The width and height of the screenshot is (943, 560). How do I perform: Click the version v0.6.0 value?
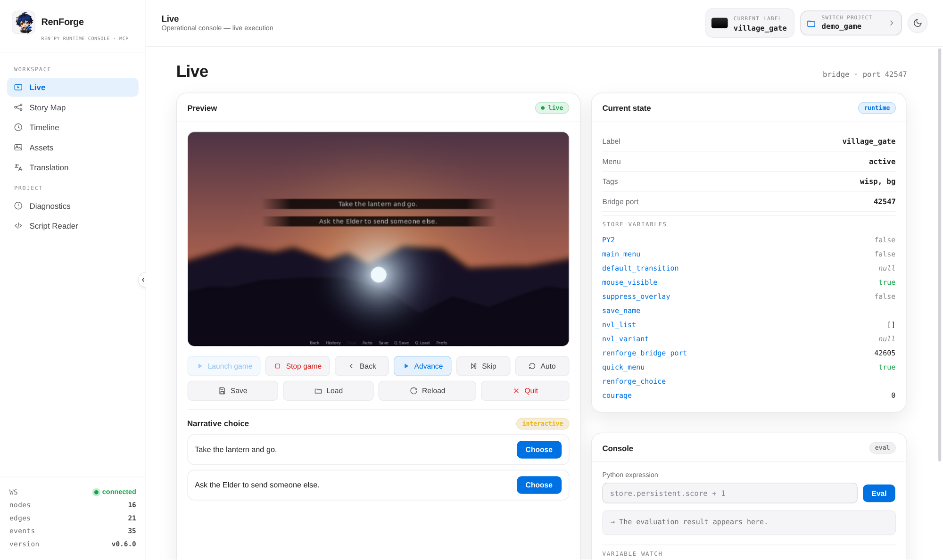pos(124,544)
